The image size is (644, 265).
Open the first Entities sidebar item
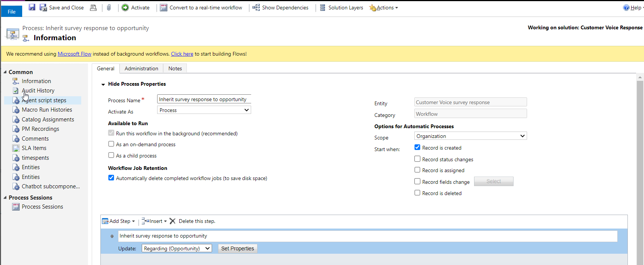tap(31, 167)
